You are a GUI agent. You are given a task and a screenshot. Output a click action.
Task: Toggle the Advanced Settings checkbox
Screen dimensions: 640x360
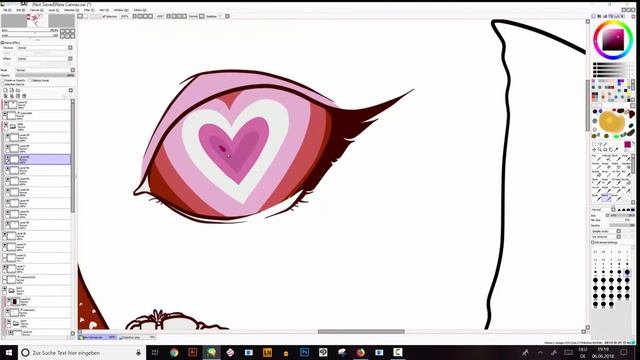pos(593,242)
